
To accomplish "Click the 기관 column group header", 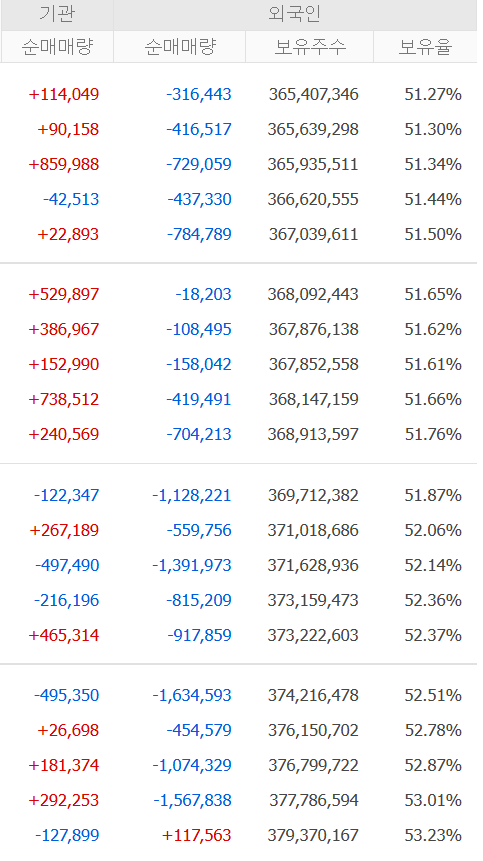I will point(57,15).
